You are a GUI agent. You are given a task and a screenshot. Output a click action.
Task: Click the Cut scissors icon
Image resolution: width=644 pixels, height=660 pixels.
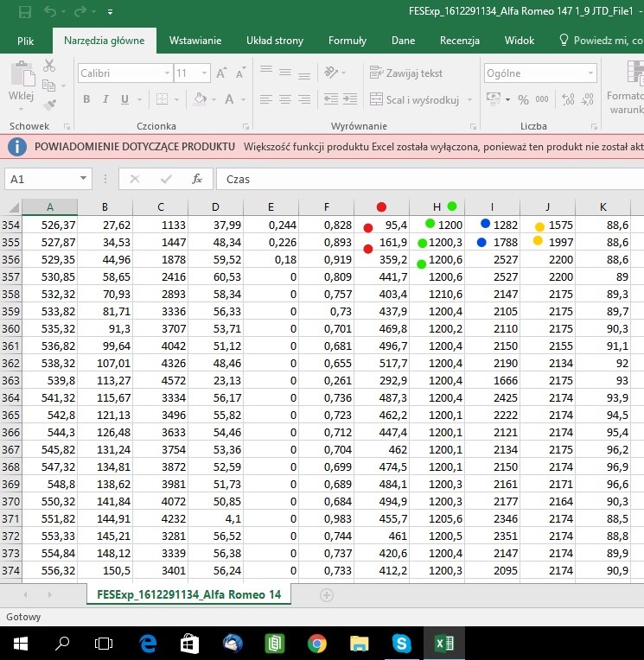pos(48,66)
